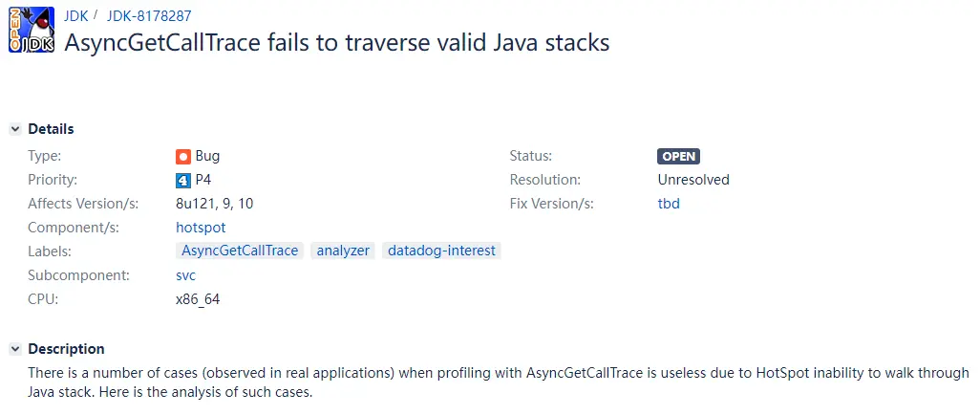Select the analyzer label tag
The width and height of the screenshot is (980, 415).
coord(343,251)
